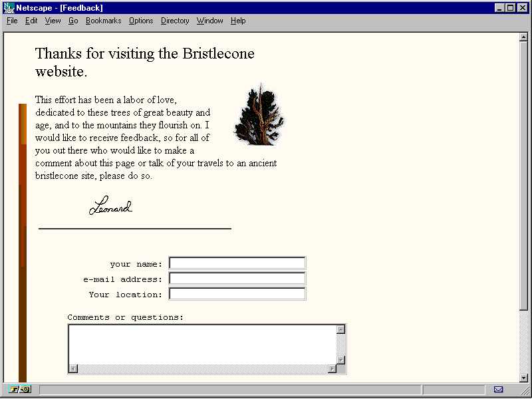Open the Go menu
Viewport: 532px width, 399px height.
tap(73, 21)
